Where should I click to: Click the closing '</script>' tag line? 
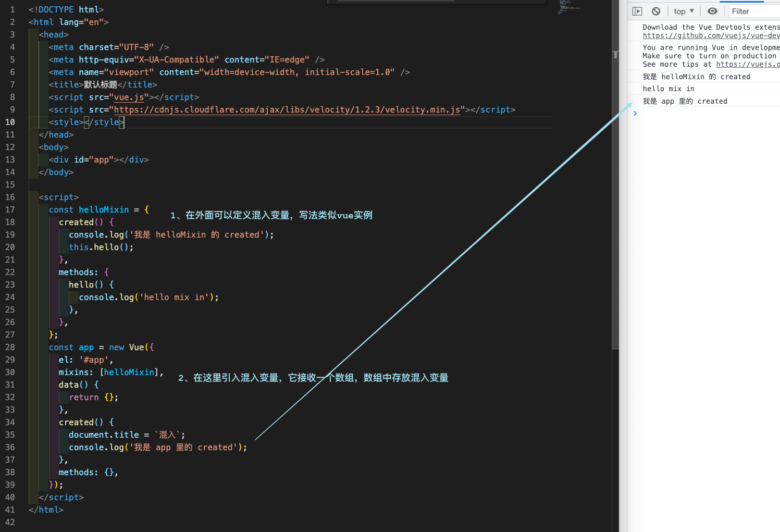[x=61, y=497]
